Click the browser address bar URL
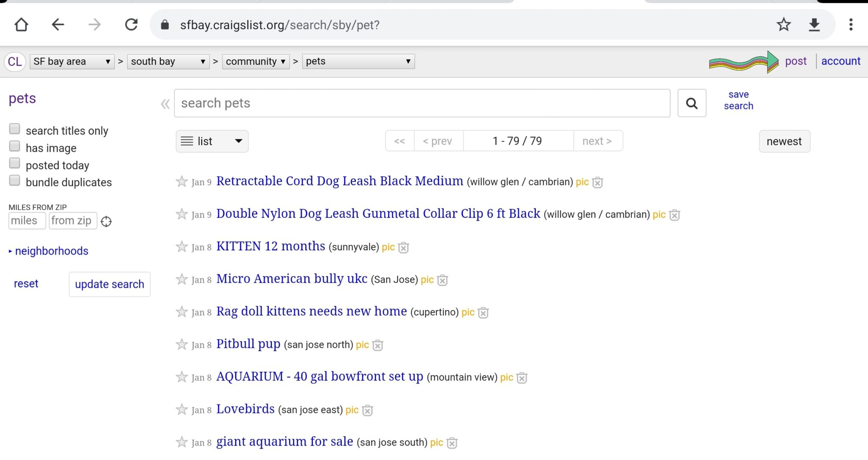Viewport: 868px width, 460px height. (280, 25)
